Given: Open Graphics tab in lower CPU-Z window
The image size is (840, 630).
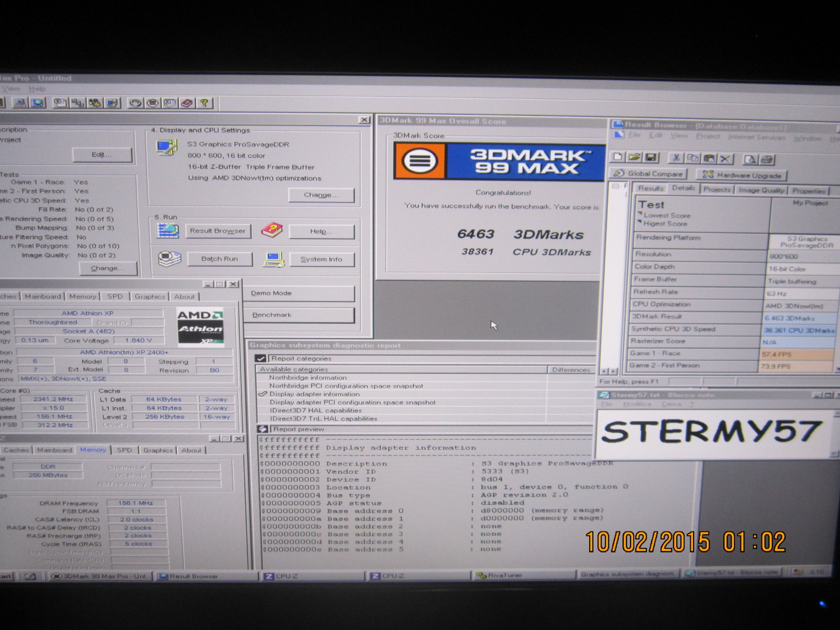Looking at the screenshot, I should pos(157,450).
